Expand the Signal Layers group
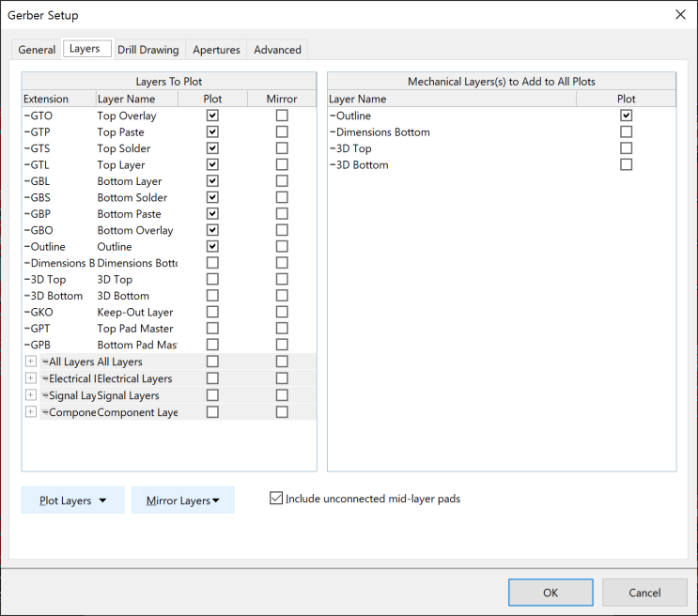The image size is (698, 616). coord(31,395)
